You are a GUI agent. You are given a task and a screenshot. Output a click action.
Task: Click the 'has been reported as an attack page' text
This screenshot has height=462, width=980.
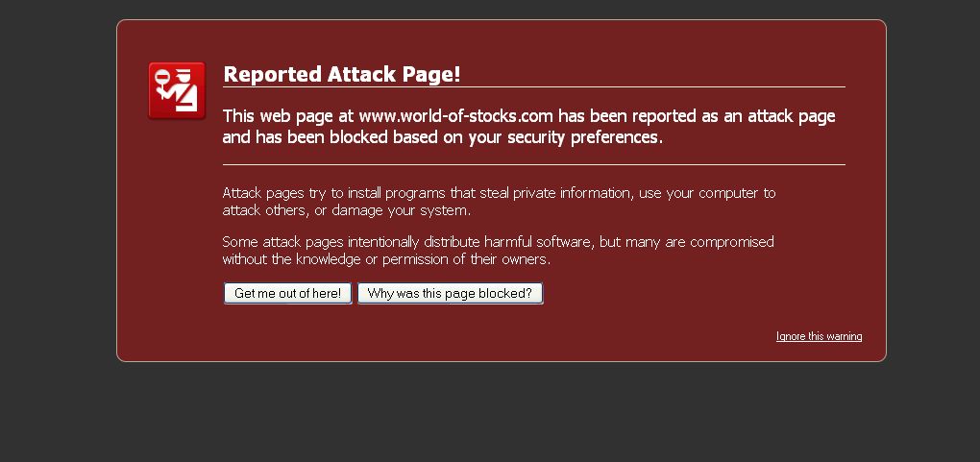(x=697, y=116)
